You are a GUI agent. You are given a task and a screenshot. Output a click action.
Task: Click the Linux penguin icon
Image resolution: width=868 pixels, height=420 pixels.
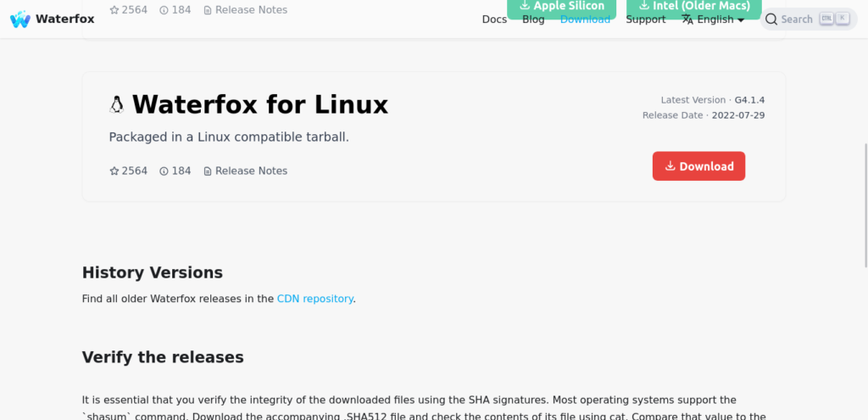point(116,104)
